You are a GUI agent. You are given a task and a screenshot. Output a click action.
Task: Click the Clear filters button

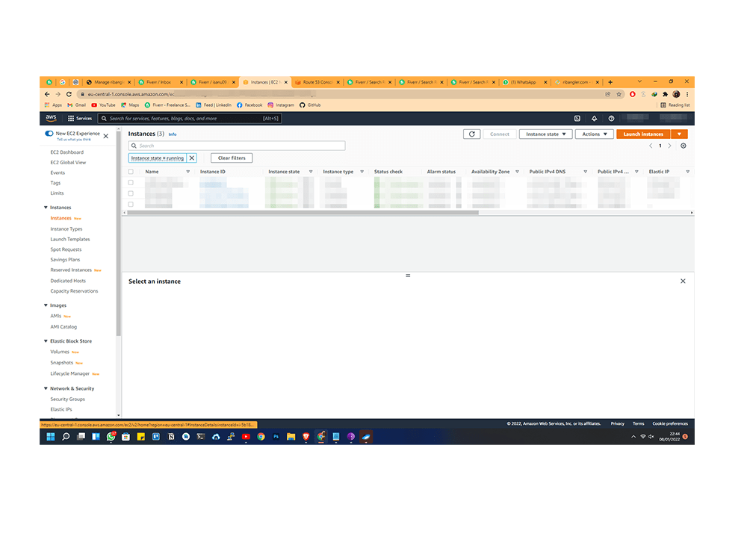(232, 158)
